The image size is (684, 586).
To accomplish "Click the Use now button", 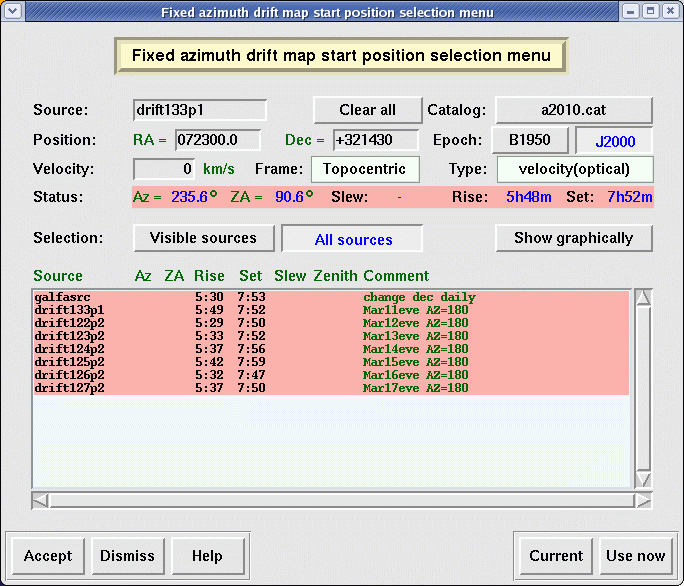I will pos(635,556).
